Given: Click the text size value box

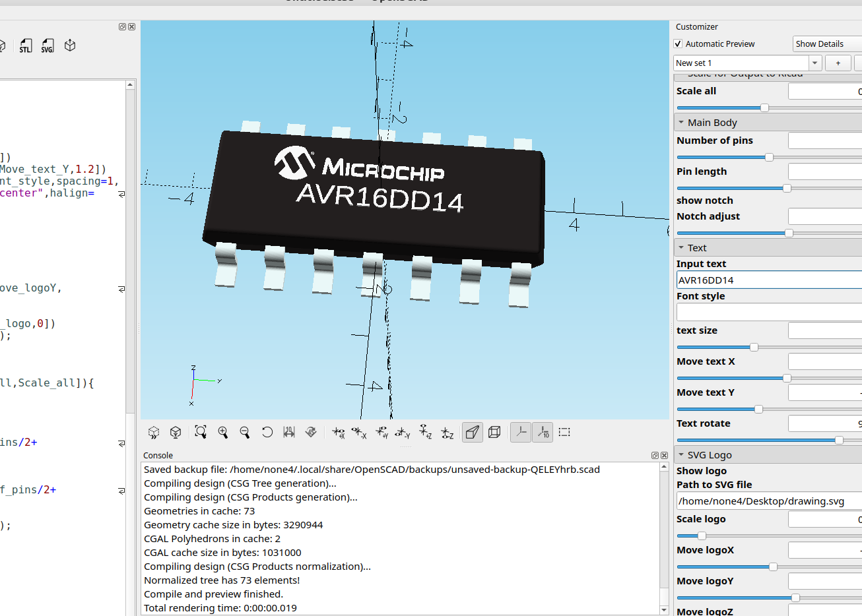Looking at the screenshot, I should pyautogui.click(x=825, y=330).
